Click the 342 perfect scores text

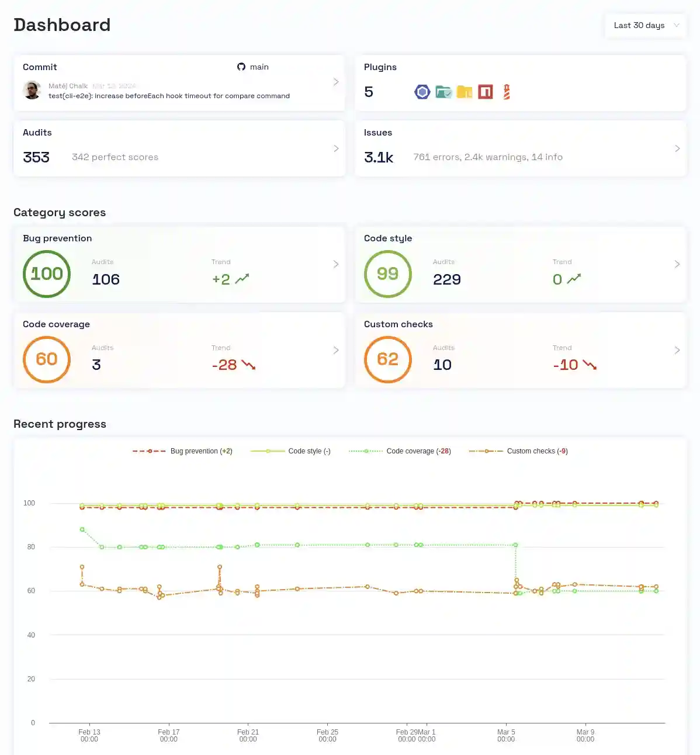click(115, 157)
